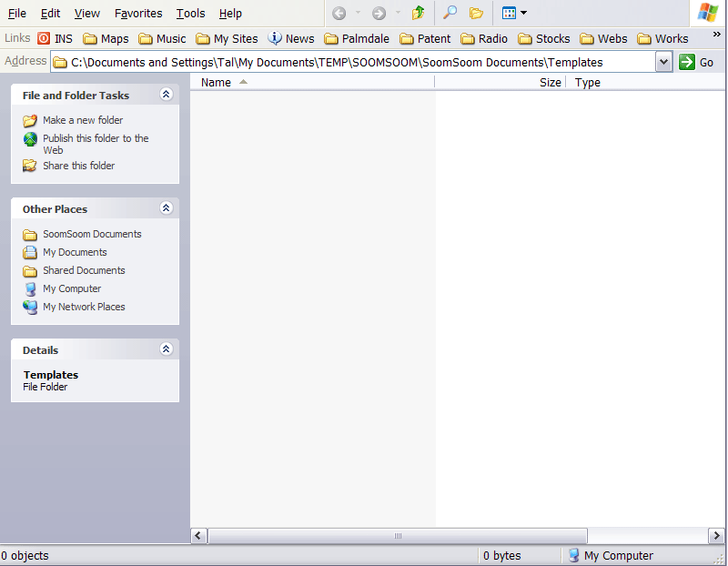Open the Tools menu
Image resolution: width=728 pixels, height=566 pixels.
pos(190,14)
